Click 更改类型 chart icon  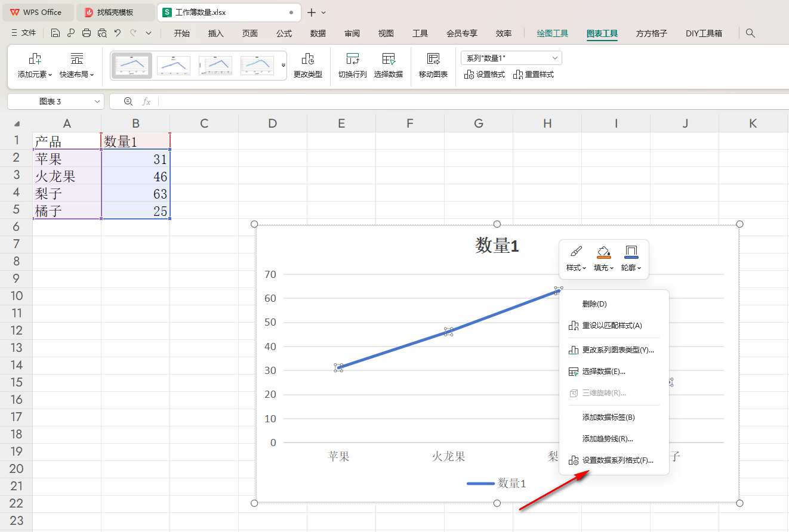308,66
